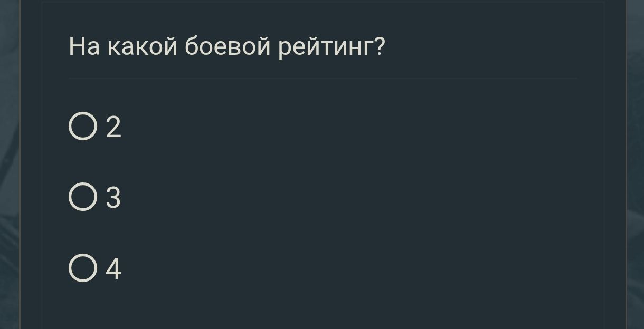Click the number label "3"

tap(113, 198)
